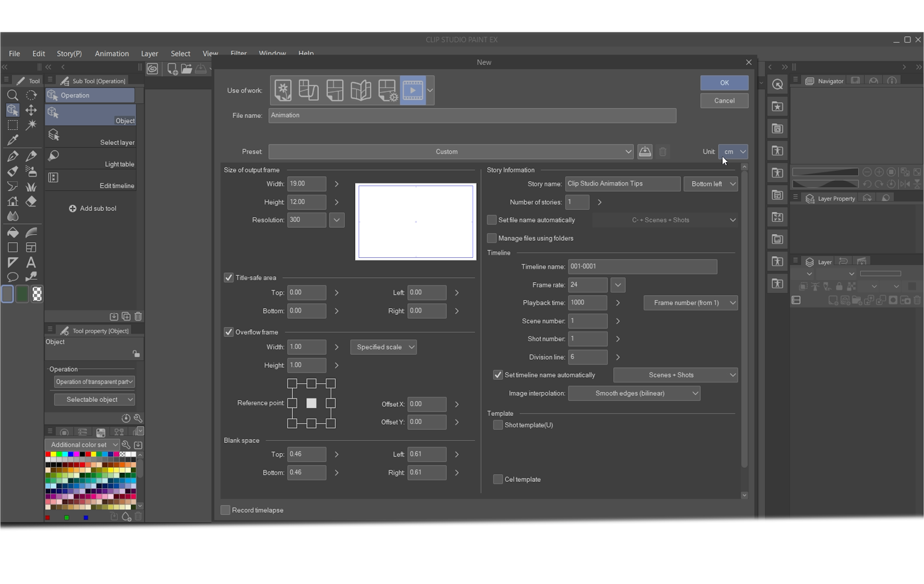Select the Zoom magnifier tool
Image resolution: width=924 pixels, height=584 pixels.
[12, 95]
